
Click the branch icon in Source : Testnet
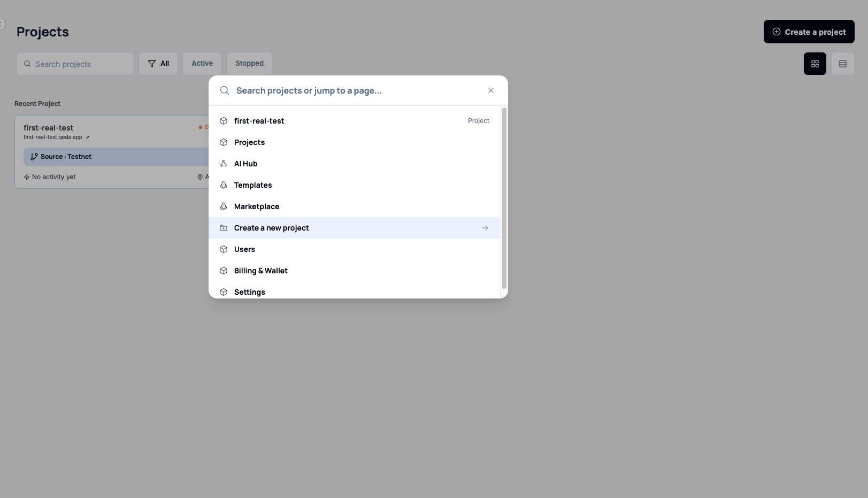point(34,157)
